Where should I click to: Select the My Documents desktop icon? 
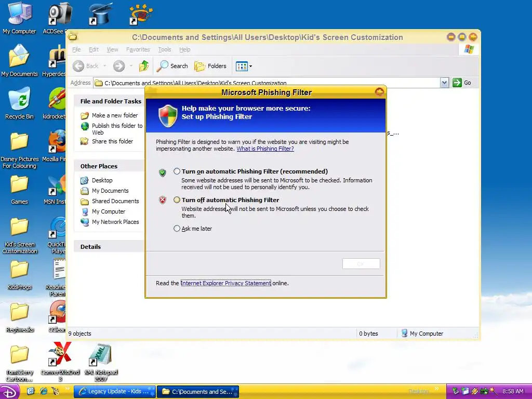(x=19, y=60)
